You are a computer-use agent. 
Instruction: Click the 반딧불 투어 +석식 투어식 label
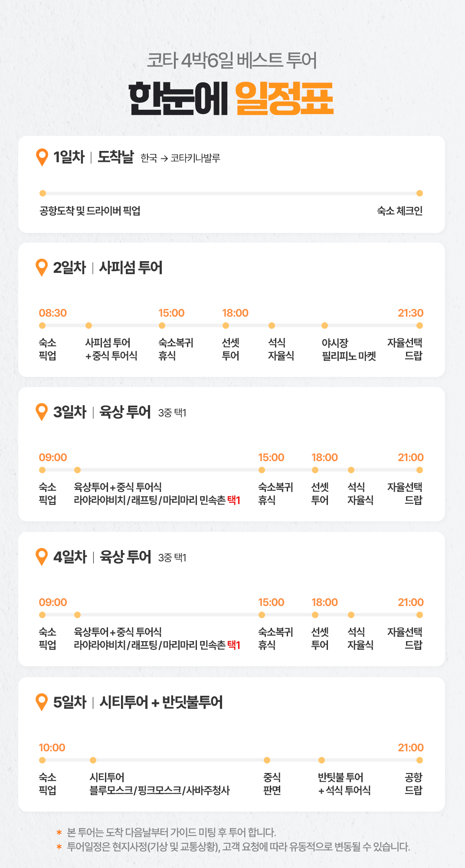click(344, 784)
